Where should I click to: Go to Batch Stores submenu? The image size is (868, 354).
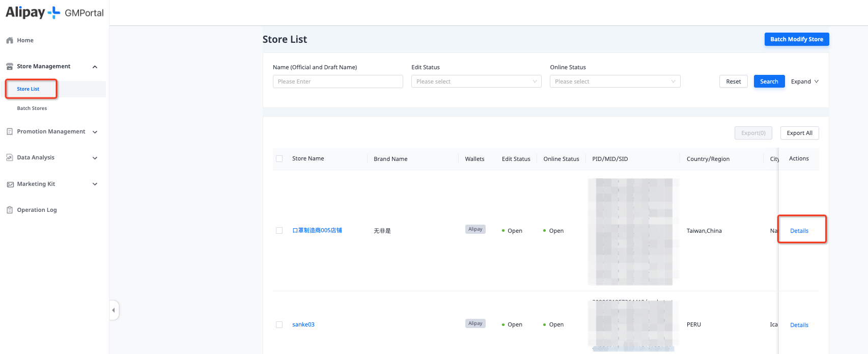32,108
